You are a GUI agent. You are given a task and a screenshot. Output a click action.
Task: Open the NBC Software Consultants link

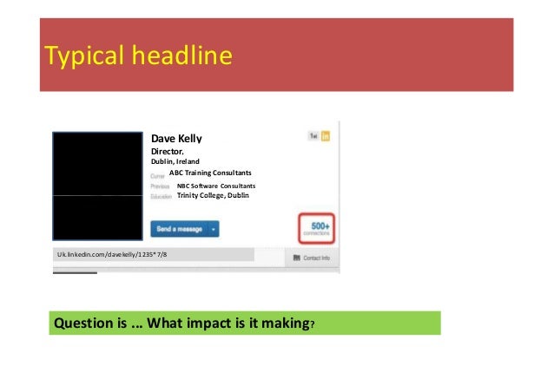point(216,186)
